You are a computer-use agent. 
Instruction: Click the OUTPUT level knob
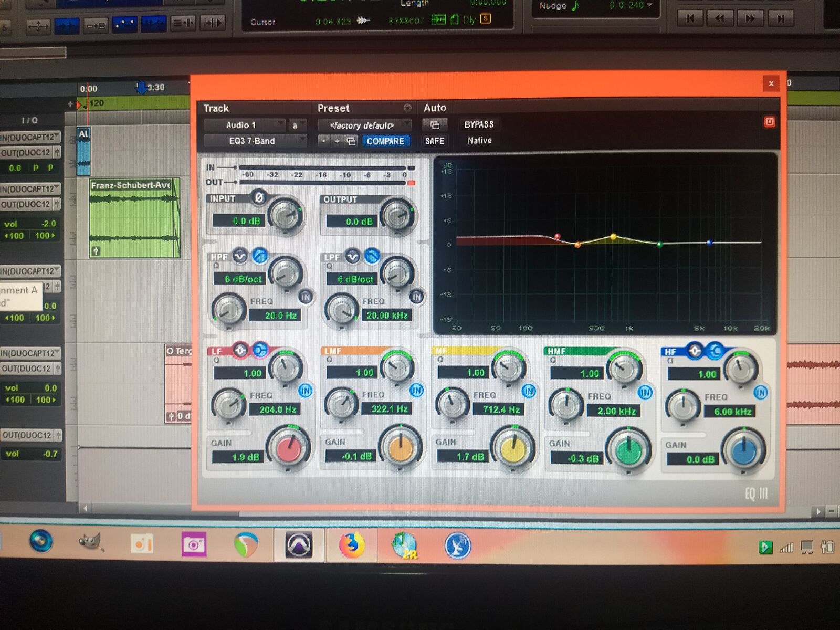[397, 215]
